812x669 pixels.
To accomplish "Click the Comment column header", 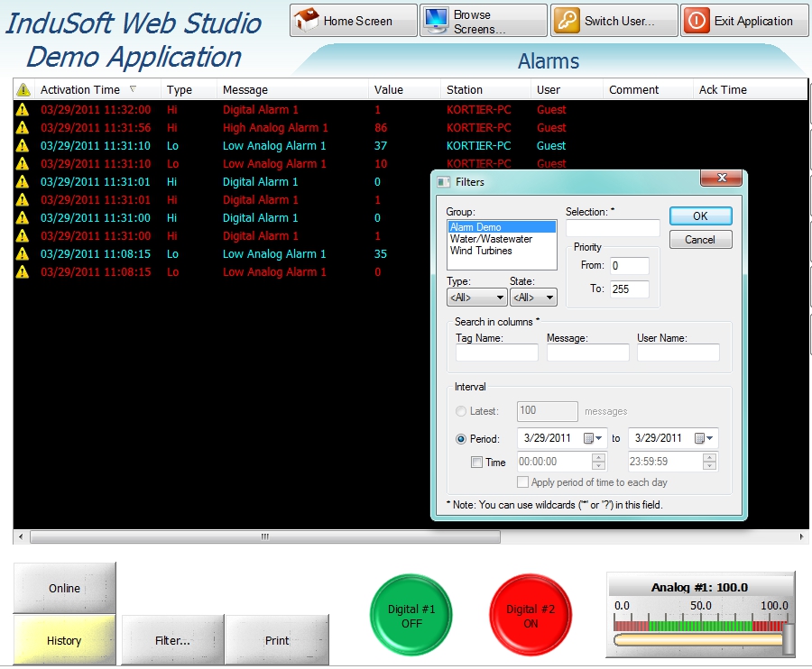I will coord(648,89).
